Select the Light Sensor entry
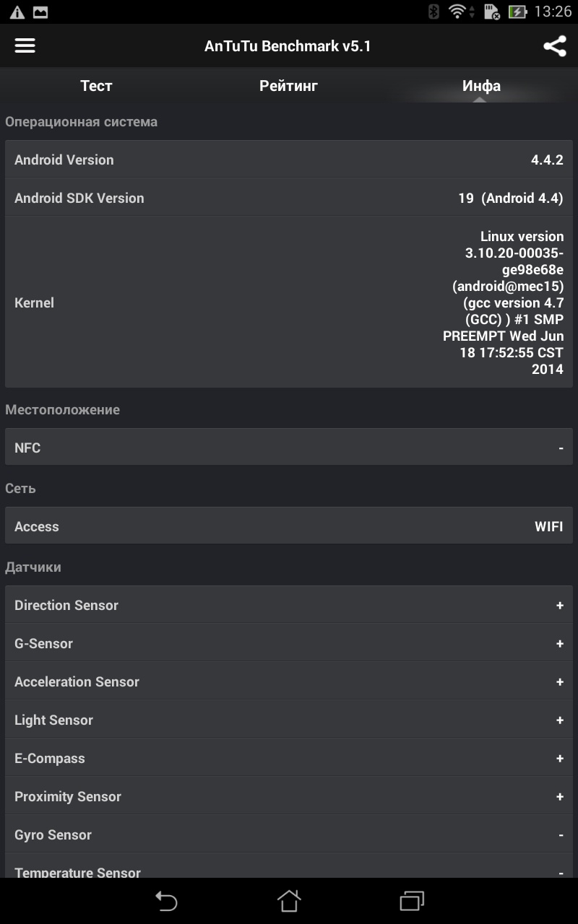 (289, 720)
